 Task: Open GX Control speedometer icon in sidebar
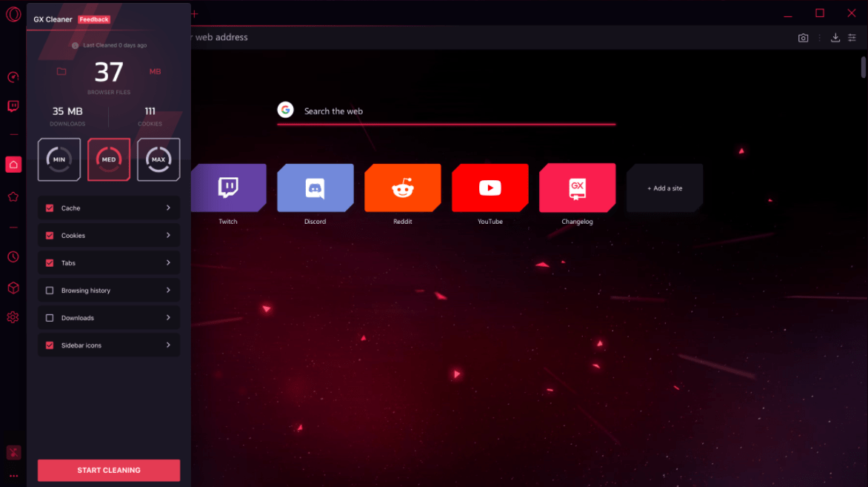13,77
